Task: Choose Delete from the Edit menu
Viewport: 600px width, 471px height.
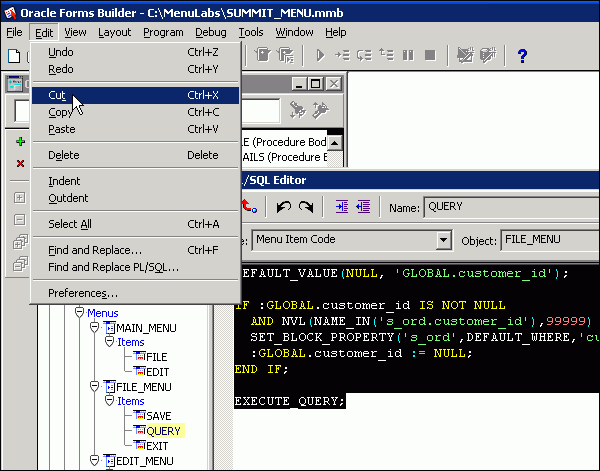Action: click(x=135, y=155)
